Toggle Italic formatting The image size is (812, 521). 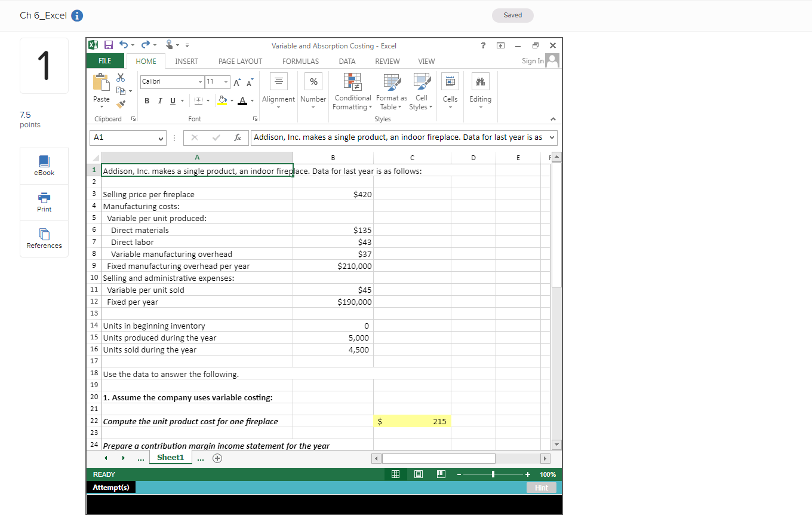pos(159,100)
